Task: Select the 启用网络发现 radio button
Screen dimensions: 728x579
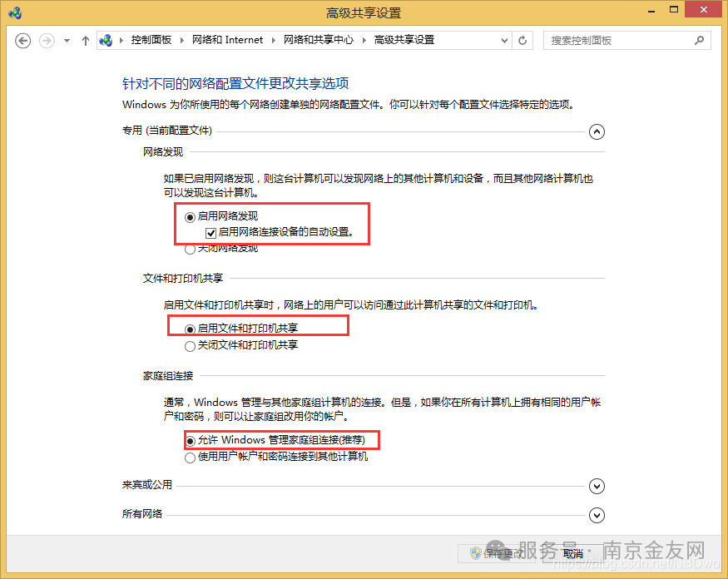Action: [190, 215]
